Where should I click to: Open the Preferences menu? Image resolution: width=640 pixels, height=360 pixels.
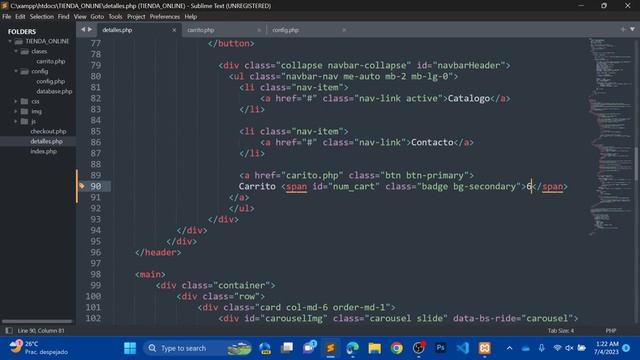pos(164,17)
